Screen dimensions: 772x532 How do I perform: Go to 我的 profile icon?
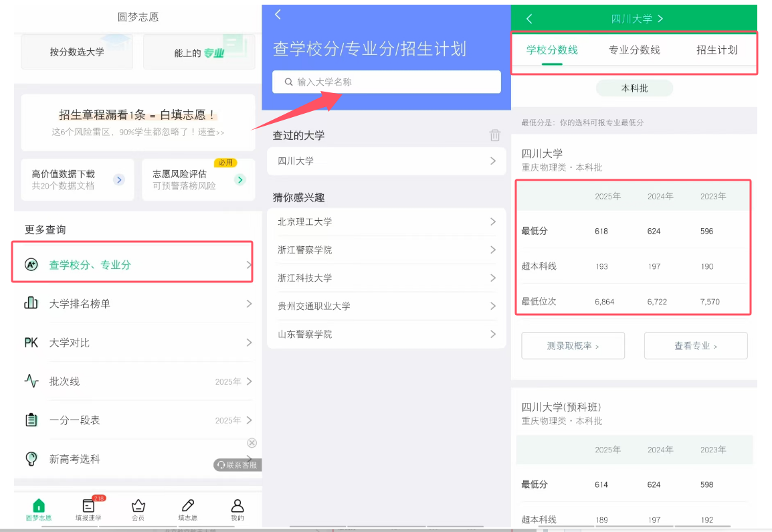237,507
